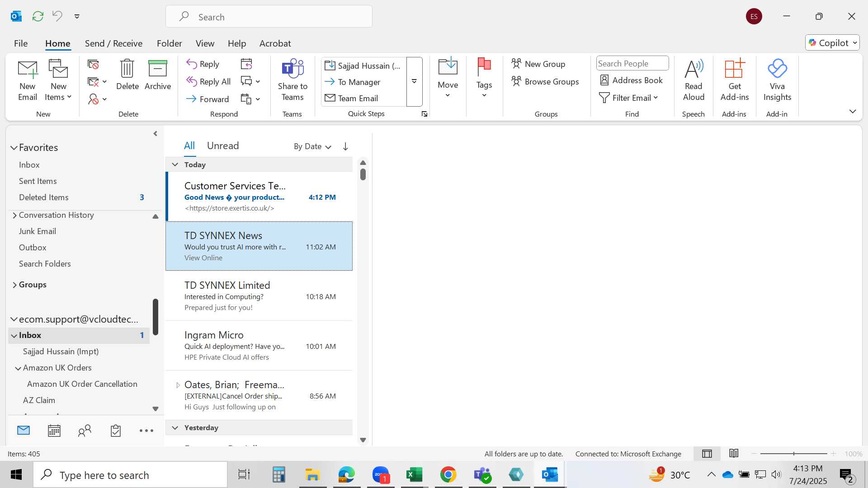Screen dimensions: 868x488
Task: Open the Manage Quick Steps dialog launcher
Action: 425,114
